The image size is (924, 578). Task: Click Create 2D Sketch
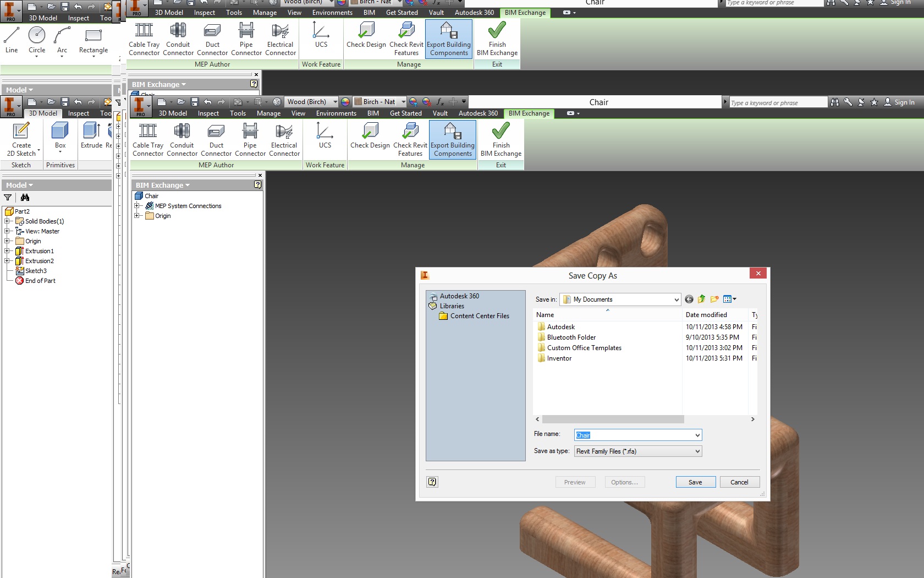tap(21, 139)
